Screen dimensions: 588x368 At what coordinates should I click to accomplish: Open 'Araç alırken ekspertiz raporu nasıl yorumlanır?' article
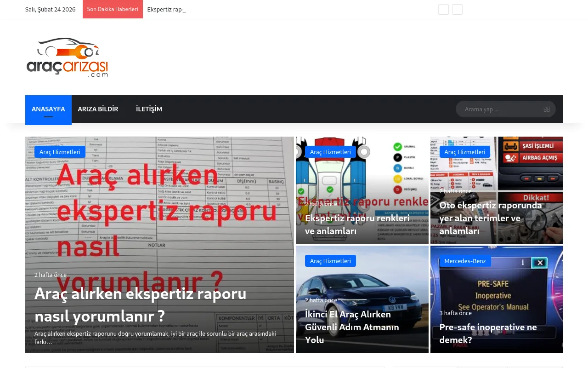[140, 304]
